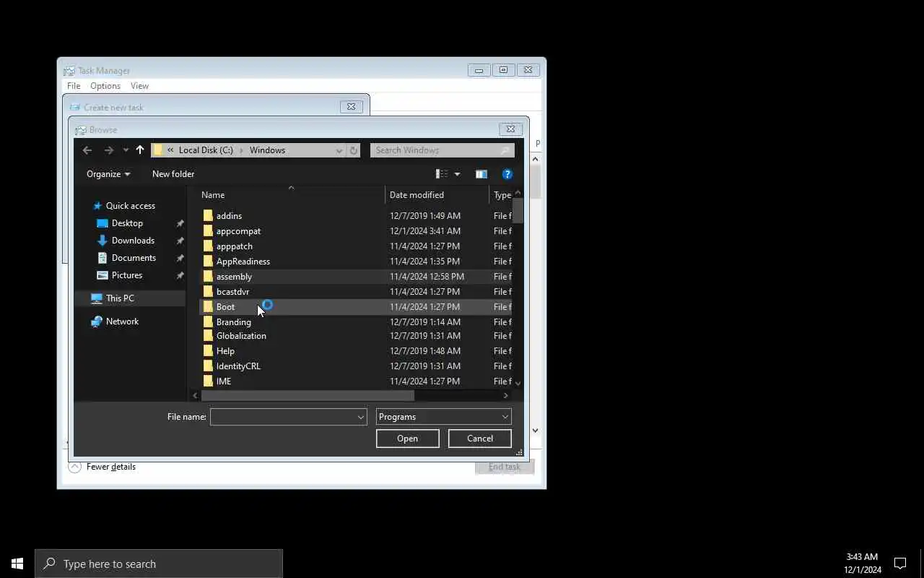Open the Programs file type dropdown
This screenshot has height=578, width=924.
point(444,417)
